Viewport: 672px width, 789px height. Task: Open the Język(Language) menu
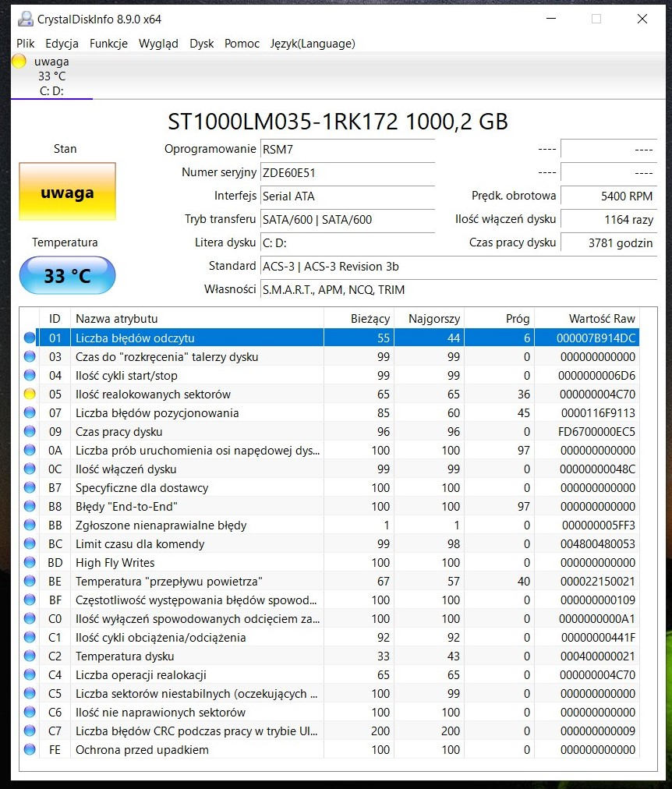point(312,44)
